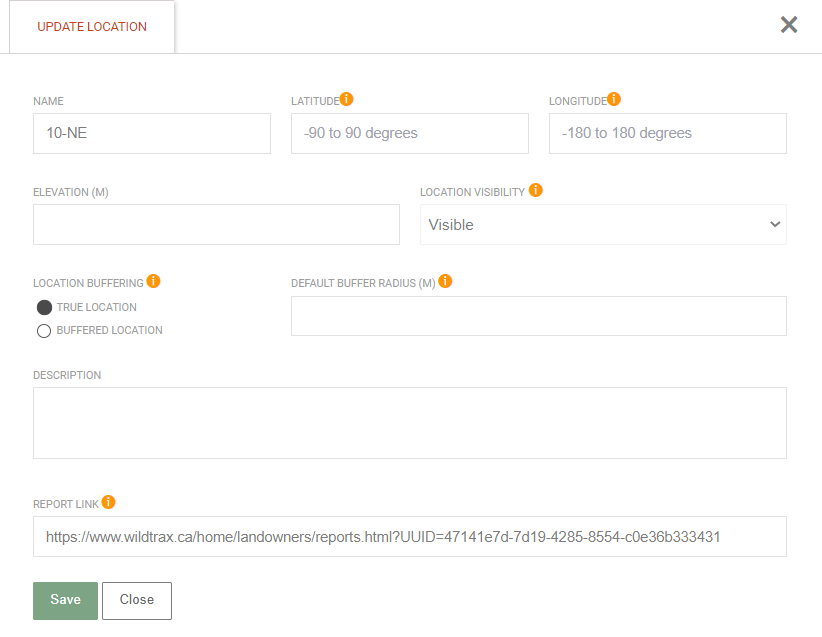Save the location changes
The width and height of the screenshot is (822, 637).
(65, 600)
